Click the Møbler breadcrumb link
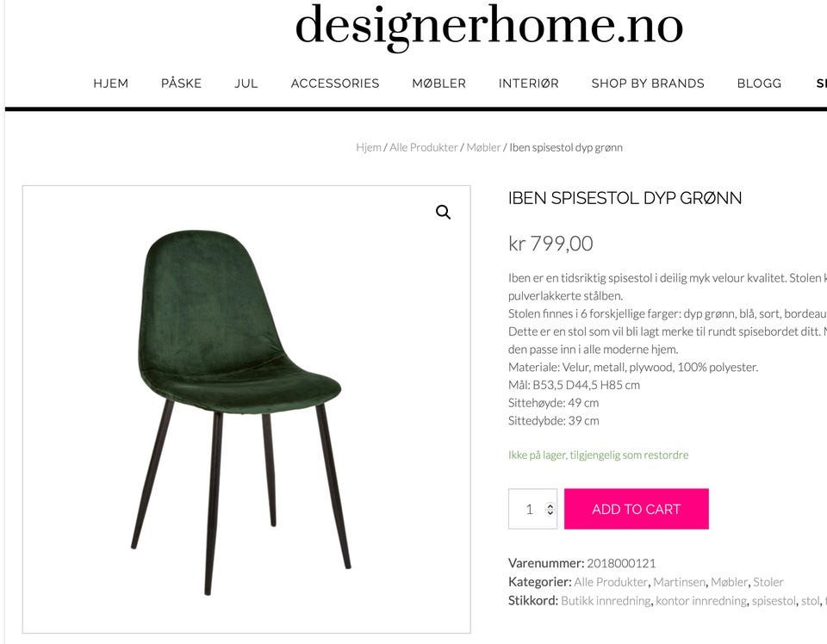This screenshot has height=644, width=827. 483,147
